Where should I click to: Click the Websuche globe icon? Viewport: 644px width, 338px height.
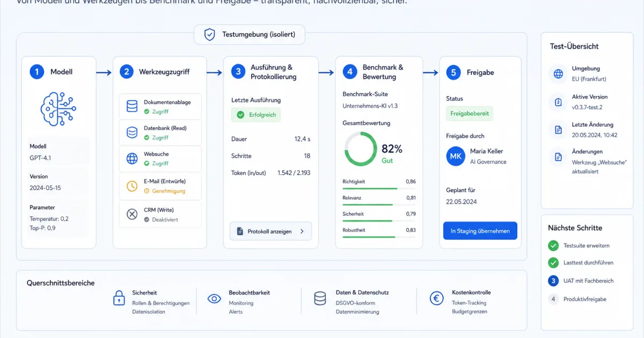pos(132,159)
